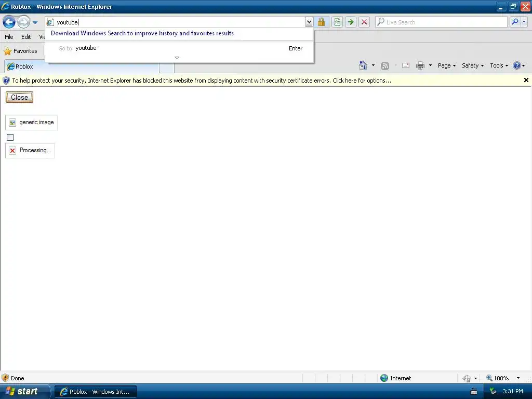Click the Home icon in command bar
This screenshot has width=532, height=399.
point(363,65)
